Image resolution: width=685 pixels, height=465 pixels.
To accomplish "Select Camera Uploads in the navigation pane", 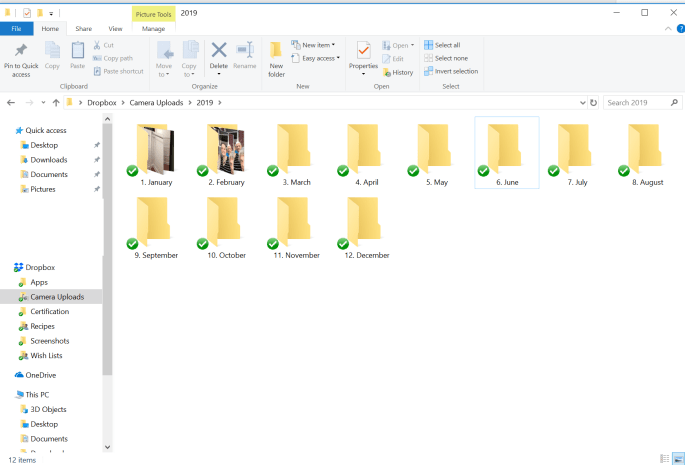I will [x=57, y=297].
